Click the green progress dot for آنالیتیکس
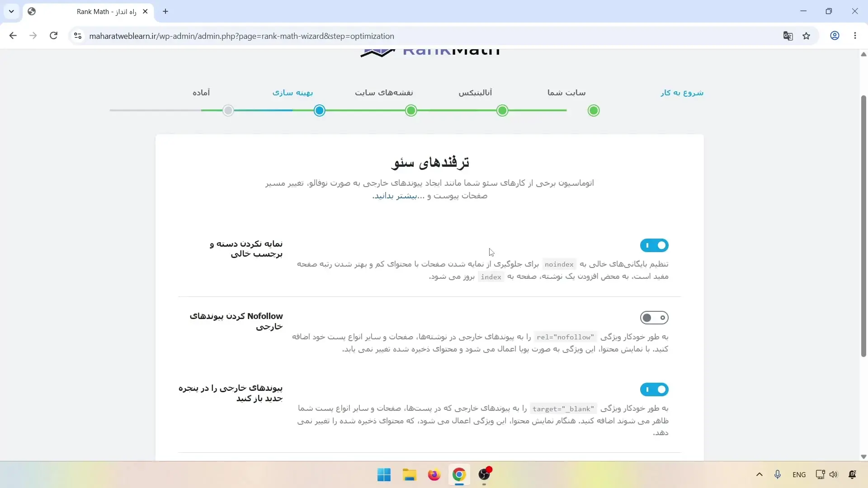The width and height of the screenshot is (868, 488). (502, 110)
